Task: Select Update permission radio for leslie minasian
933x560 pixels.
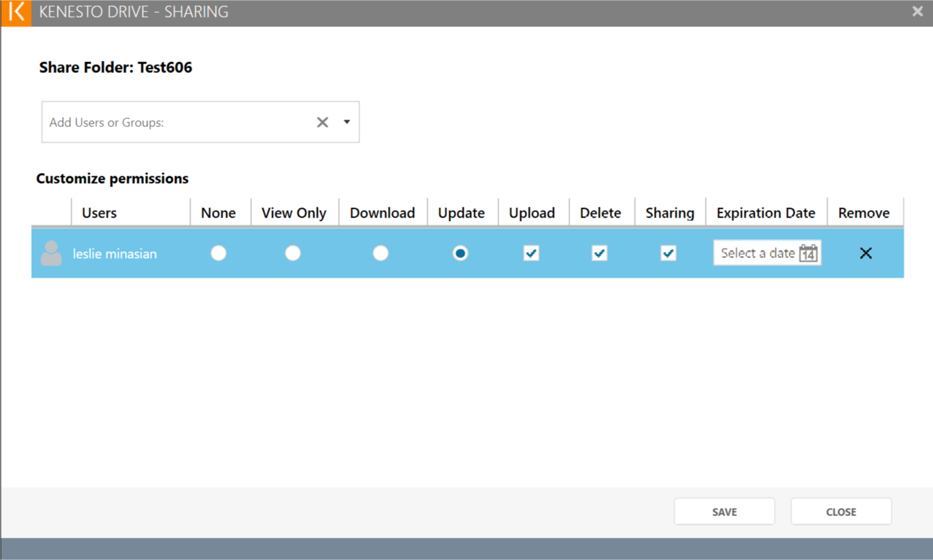Action: click(460, 253)
